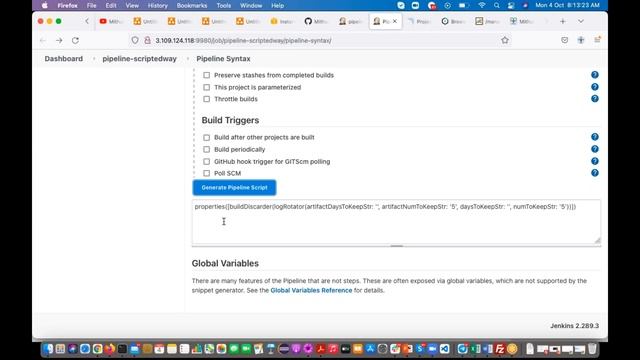This screenshot has height=360, width=640.
Task: Go to Dashboard breadcrumb
Action: (x=64, y=59)
